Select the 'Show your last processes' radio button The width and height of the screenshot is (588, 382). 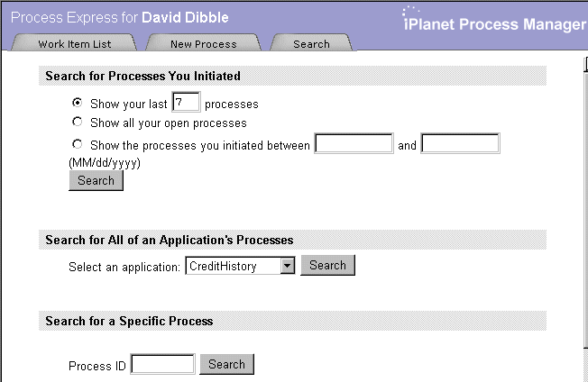point(78,102)
